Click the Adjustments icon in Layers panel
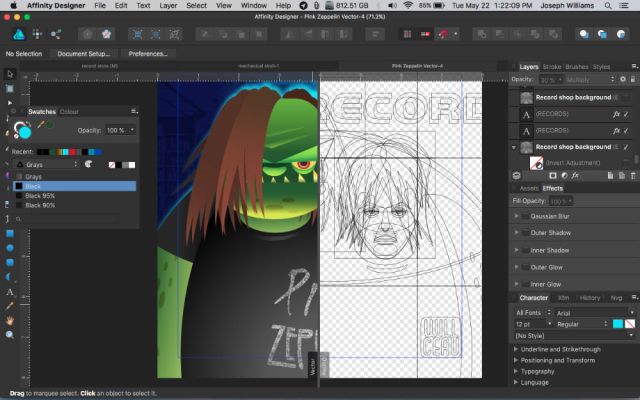 click(564, 176)
